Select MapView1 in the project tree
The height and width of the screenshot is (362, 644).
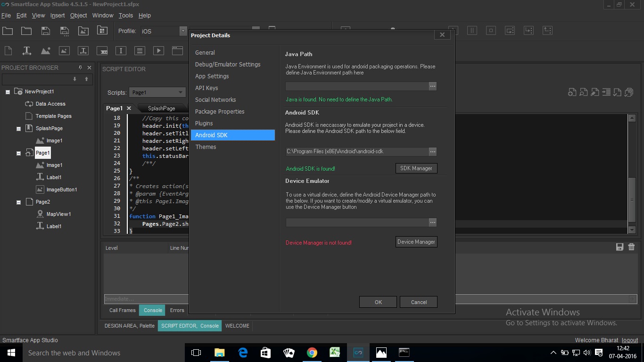tap(58, 214)
